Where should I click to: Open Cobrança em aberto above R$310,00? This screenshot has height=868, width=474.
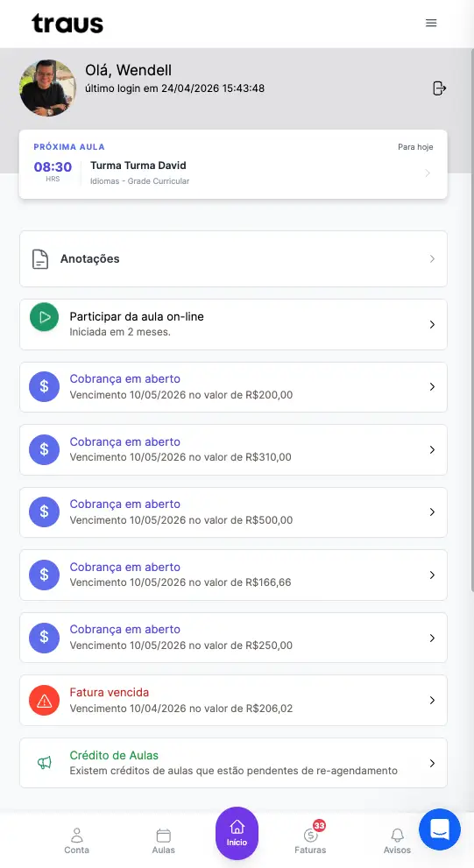[x=124, y=441]
